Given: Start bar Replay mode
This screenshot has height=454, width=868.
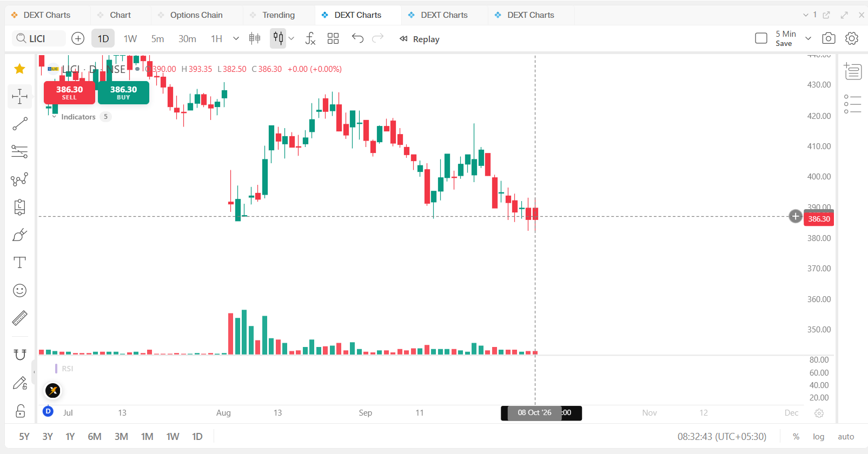Looking at the screenshot, I should click(420, 39).
